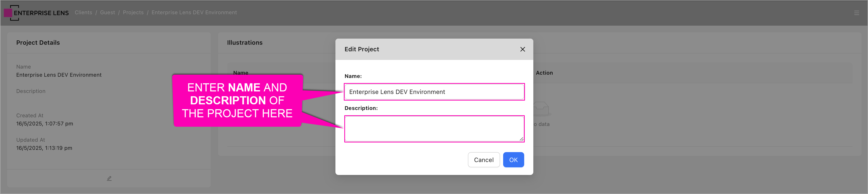Open the hamburger menu in the header
Viewport: 868px width, 194px height.
[x=856, y=13]
